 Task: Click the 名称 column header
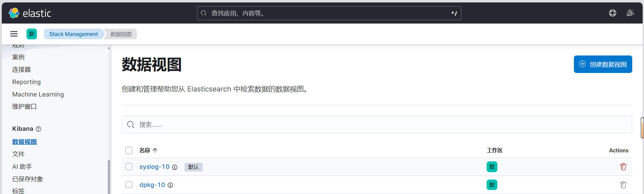tap(145, 150)
